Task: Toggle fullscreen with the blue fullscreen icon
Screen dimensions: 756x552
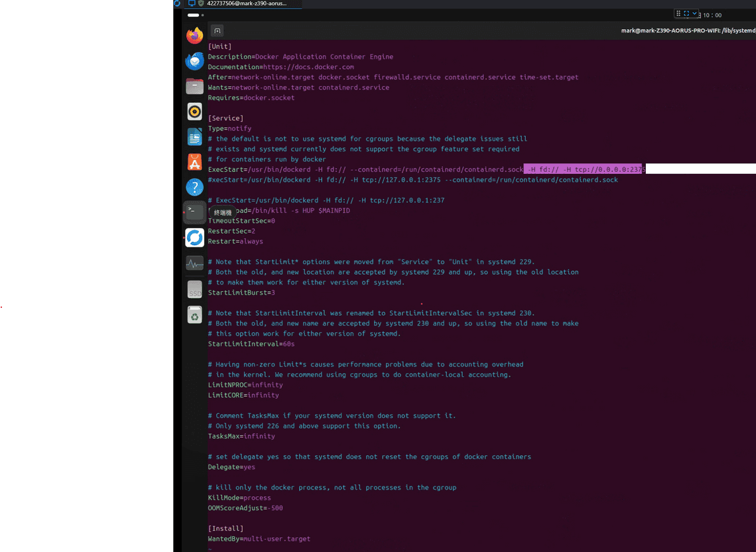Action: pos(686,14)
